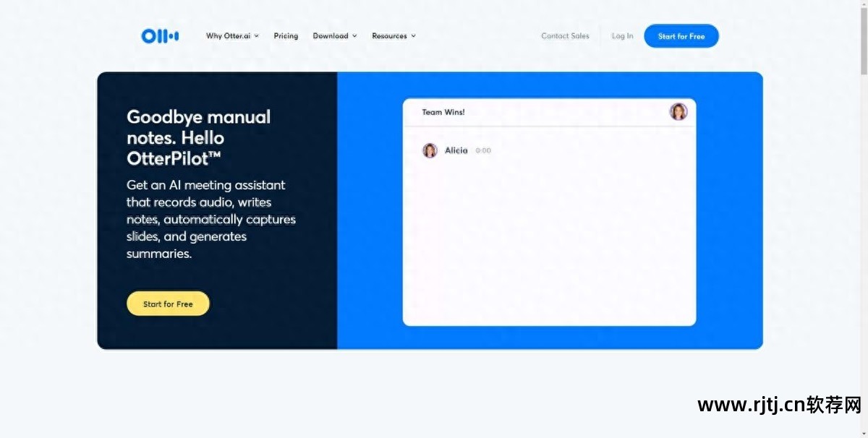The width and height of the screenshot is (868, 438).
Task: Click the Otter.ai logo in the header
Action: (x=160, y=36)
